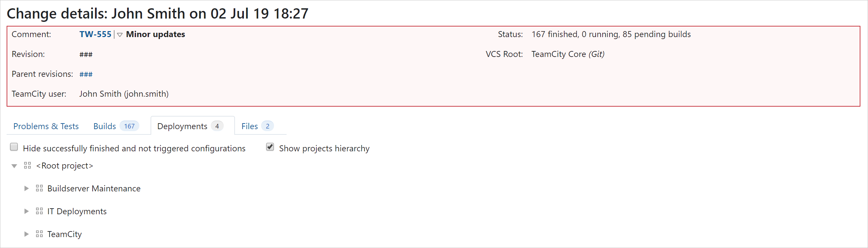The height and width of the screenshot is (248, 868).
Task: Click the Minor updates comment text
Action: (x=155, y=34)
